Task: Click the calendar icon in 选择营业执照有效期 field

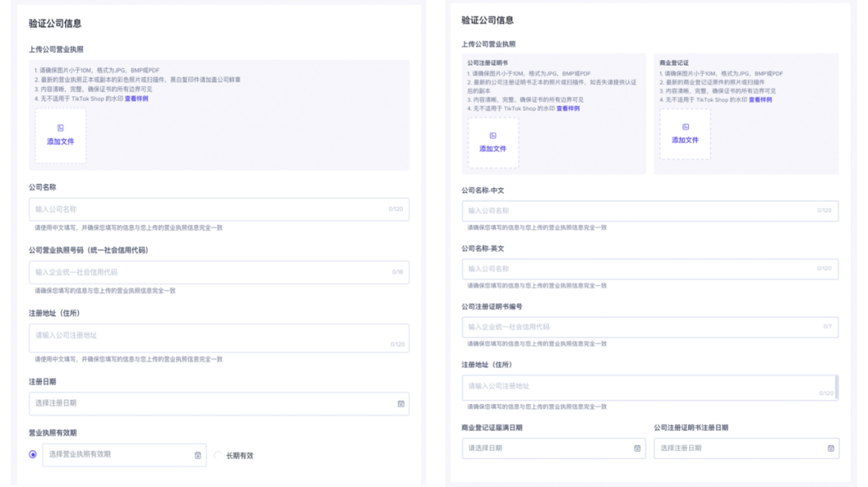Action: [198, 455]
